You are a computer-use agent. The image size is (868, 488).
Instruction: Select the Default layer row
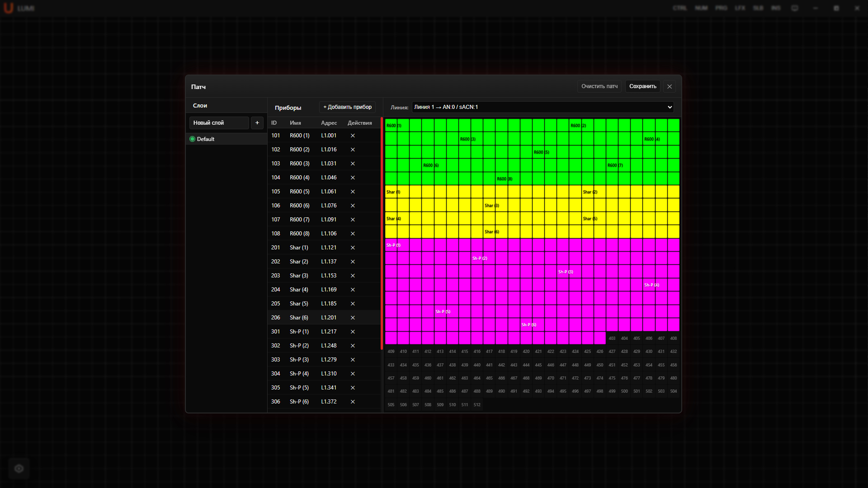pyautogui.click(x=226, y=139)
